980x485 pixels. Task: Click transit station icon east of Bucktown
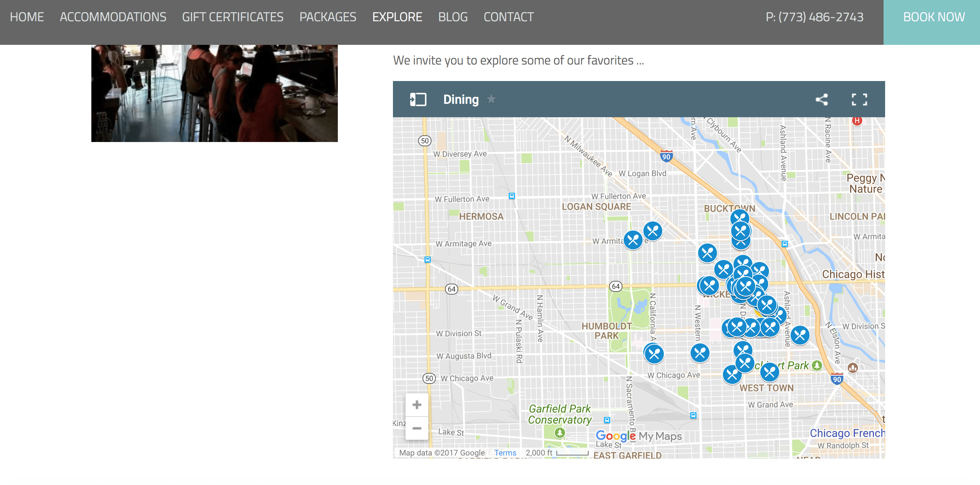point(785,244)
